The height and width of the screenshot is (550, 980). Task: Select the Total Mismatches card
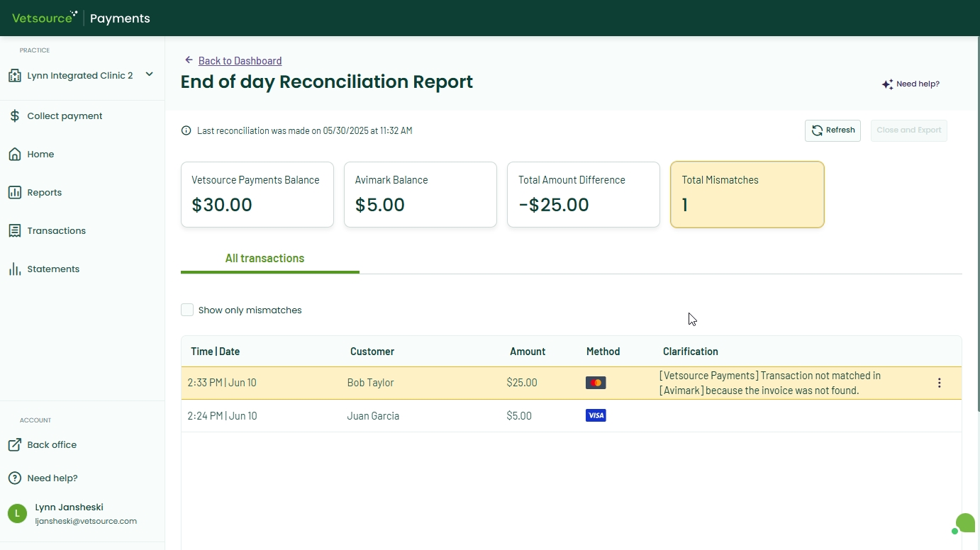click(747, 195)
